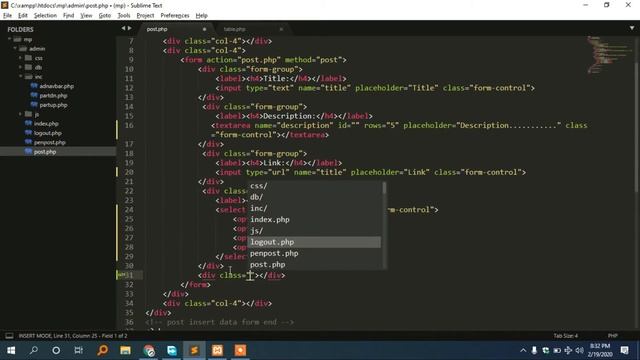640x360 pixels.
Task: Choose db/ from autocomplete list
Action: pos(314,197)
